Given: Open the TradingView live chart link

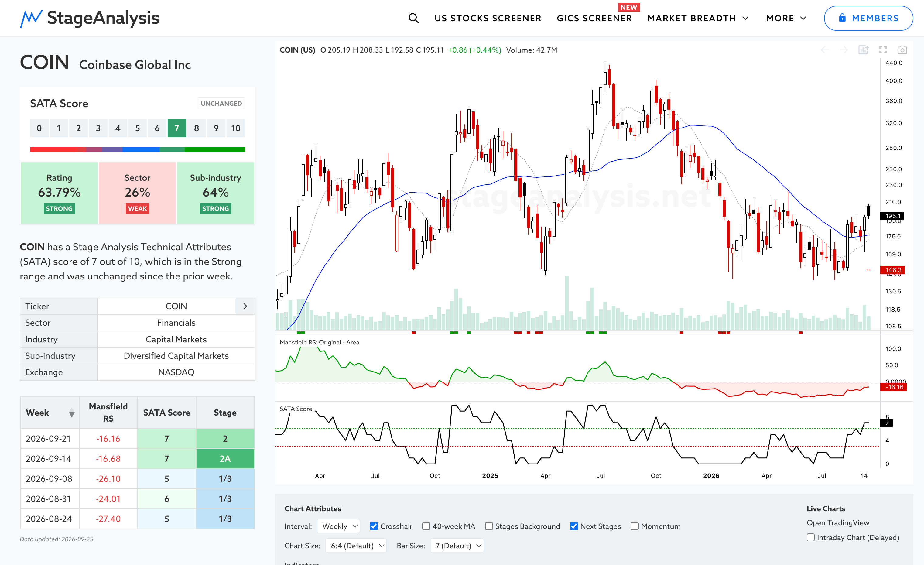Looking at the screenshot, I should [838, 523].
